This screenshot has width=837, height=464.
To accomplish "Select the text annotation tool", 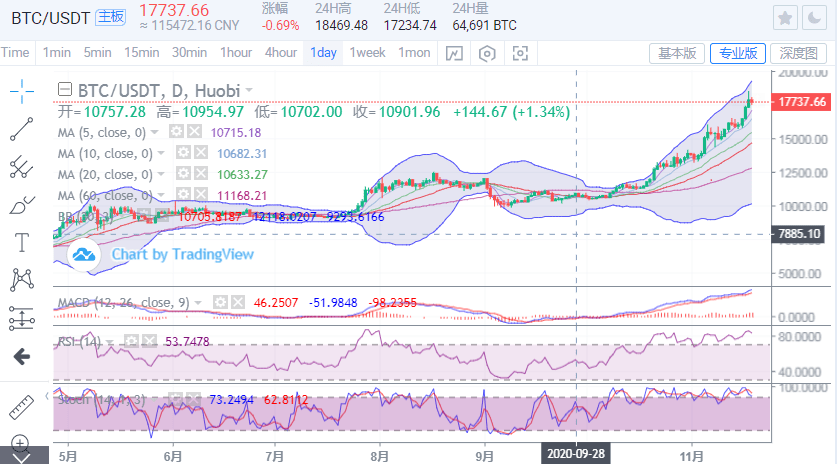I will click(22, 242).
